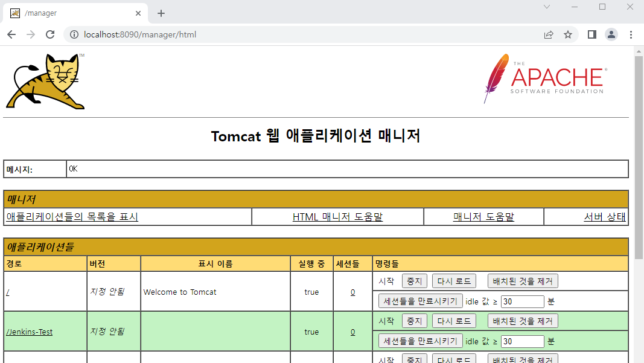Stop the root application with 중지

click(x=415, y=281)
